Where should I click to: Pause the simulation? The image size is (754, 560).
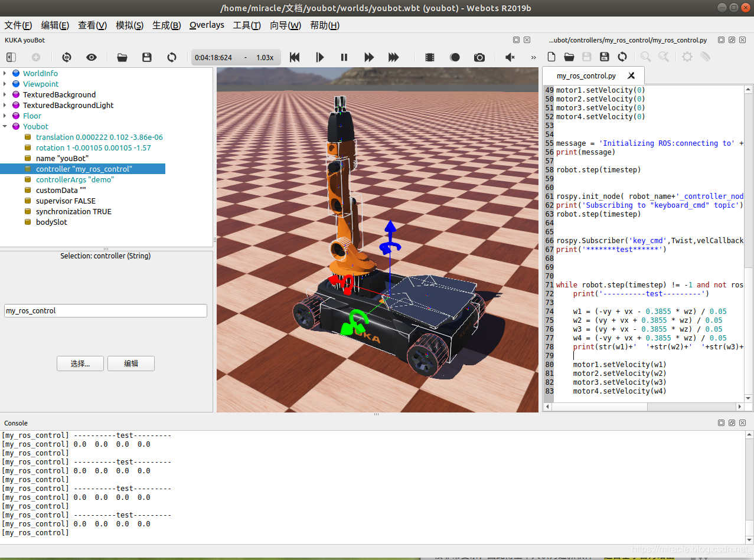click(344, 57)
